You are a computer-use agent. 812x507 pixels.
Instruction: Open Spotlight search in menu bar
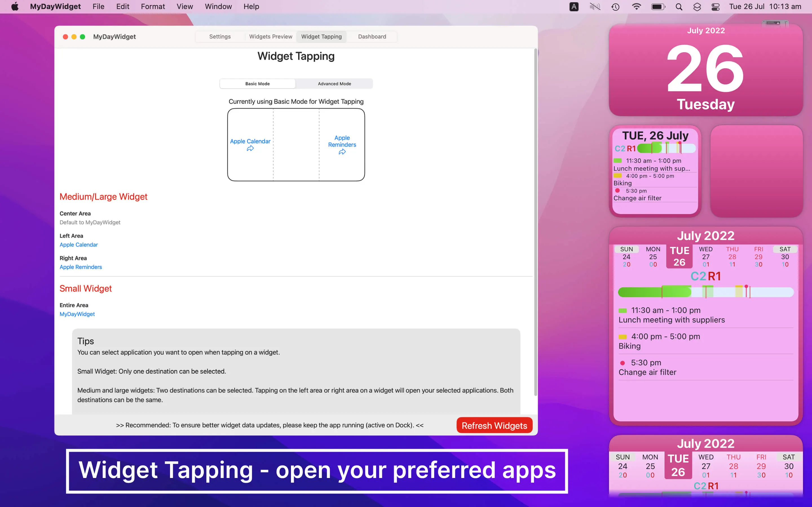(x=679, y=7)
